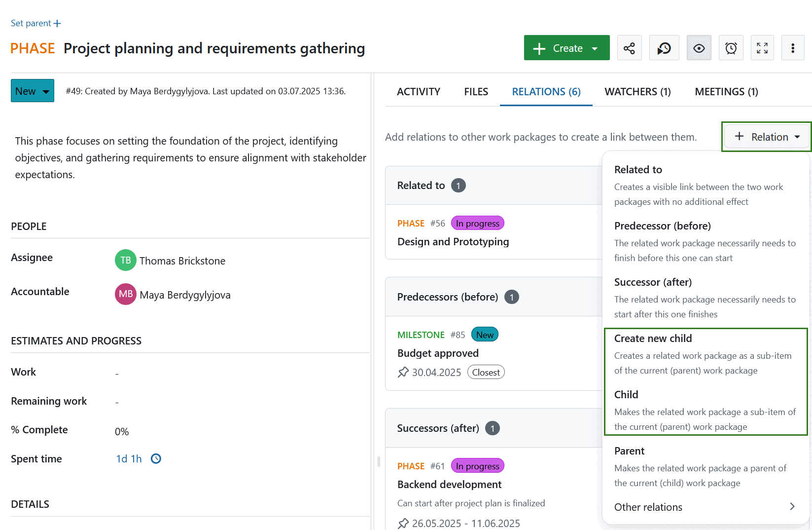The image size is (812, 530).
Task: Enter full screen view mode
Action: click(x=762, y=47)
